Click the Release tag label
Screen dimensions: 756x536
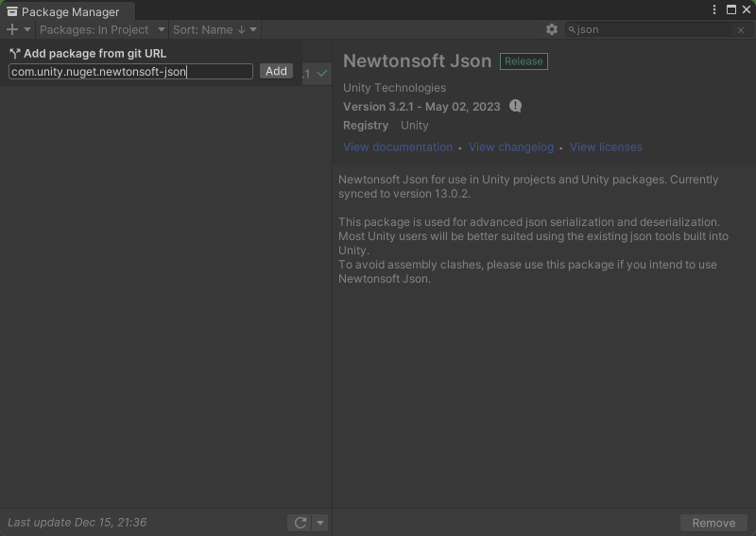524,61
